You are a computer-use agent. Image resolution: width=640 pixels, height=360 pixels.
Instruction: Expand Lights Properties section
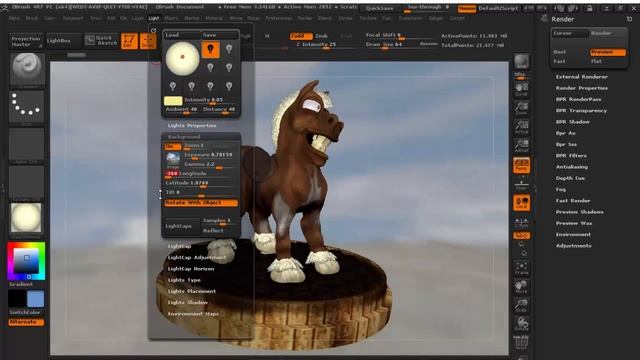192,126
